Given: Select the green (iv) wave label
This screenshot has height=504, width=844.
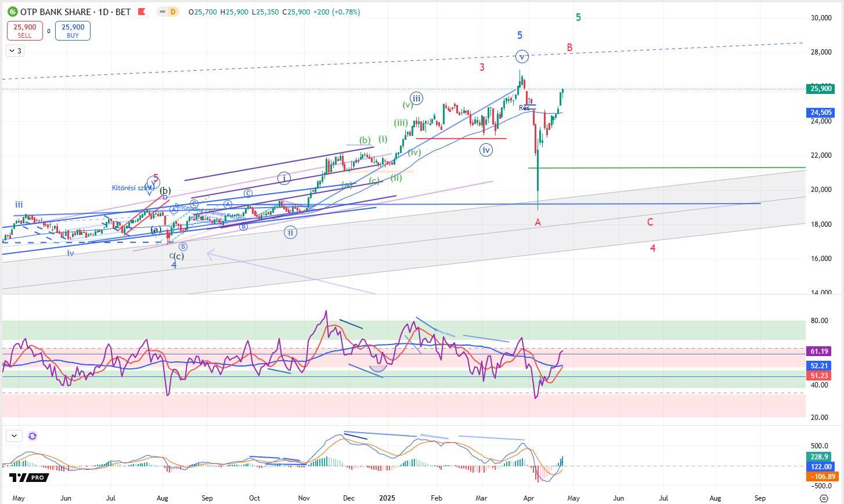Looking at the screenshot, I should click(414, 153).
